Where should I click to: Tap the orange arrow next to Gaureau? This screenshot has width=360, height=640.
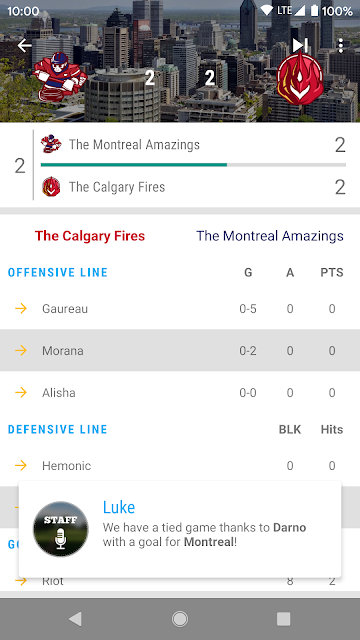coord(21,309)
